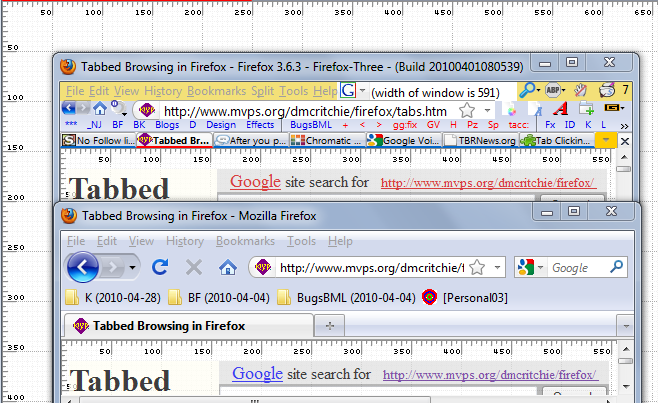Click the Back arrow in the lower Mozilla Firefox window
Screen dimensions: 658x403
point(82,267)
